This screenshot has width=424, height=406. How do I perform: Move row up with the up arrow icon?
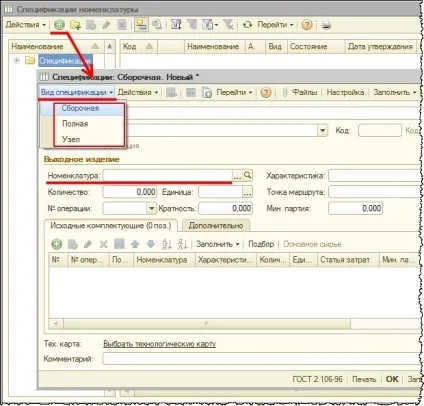(135, 244)
